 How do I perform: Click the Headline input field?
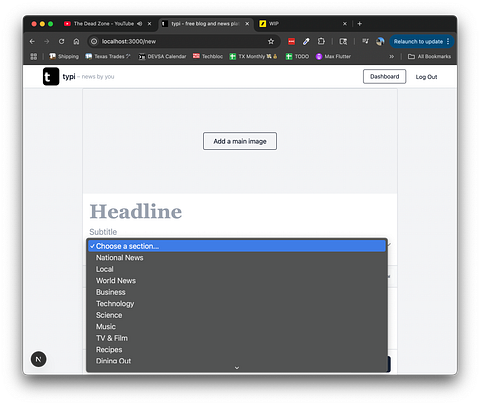(x=240, y=211)
